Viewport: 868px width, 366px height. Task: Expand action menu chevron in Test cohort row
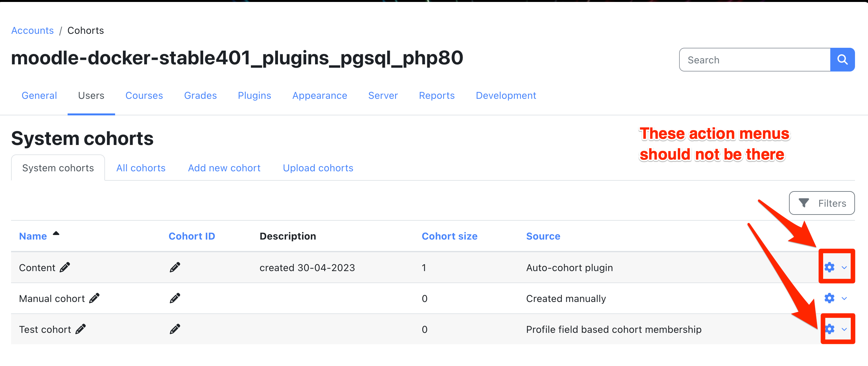click(x=844, y=329)
